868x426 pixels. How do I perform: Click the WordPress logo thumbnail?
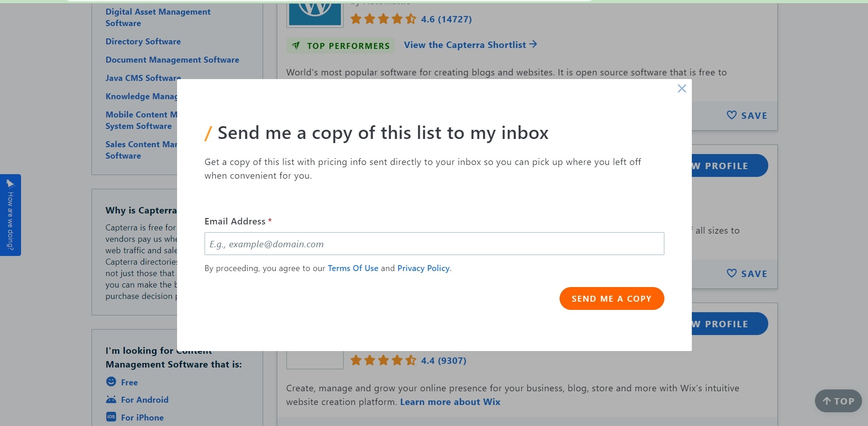click(x=315, y=15)
